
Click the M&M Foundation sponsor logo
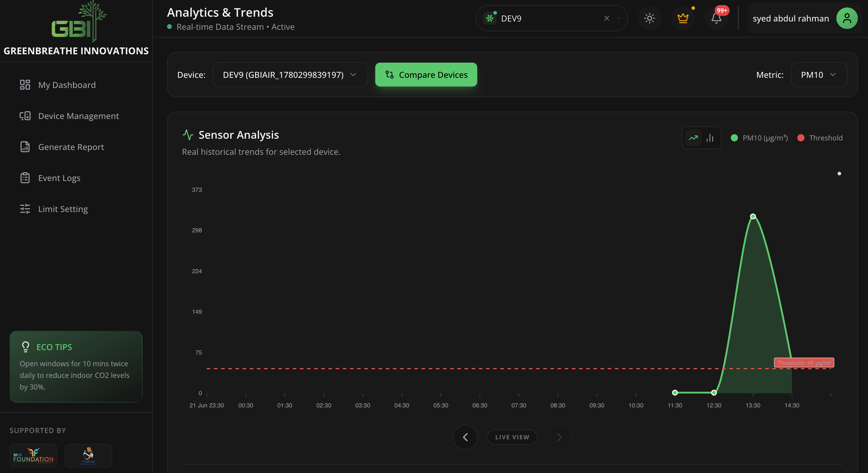point(33,455)
